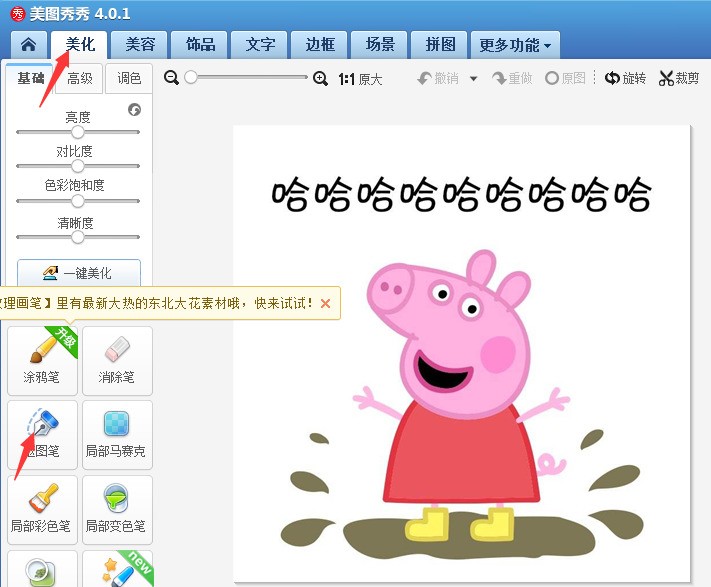
Task: Expand the 更多功能 dropdown menu
Action: (515, 45)
